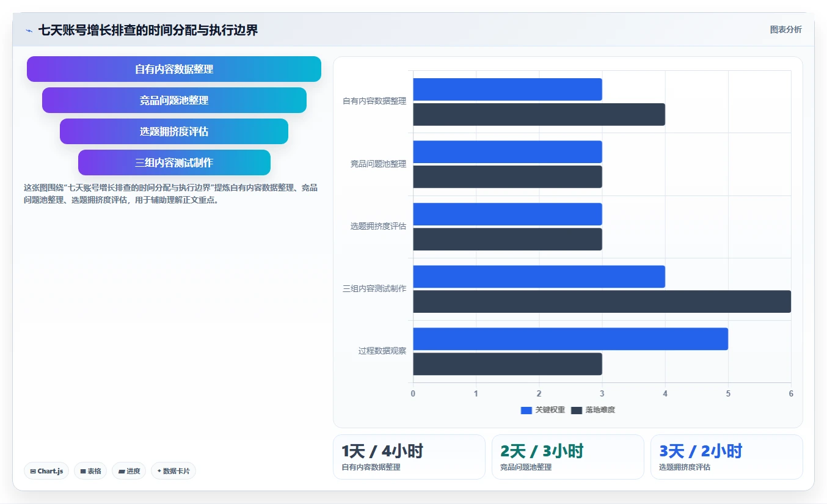The height and width of the screenshot is (504, 827).
Task: Open the 2天 / 3小时 data card
Action: point(568,457)
